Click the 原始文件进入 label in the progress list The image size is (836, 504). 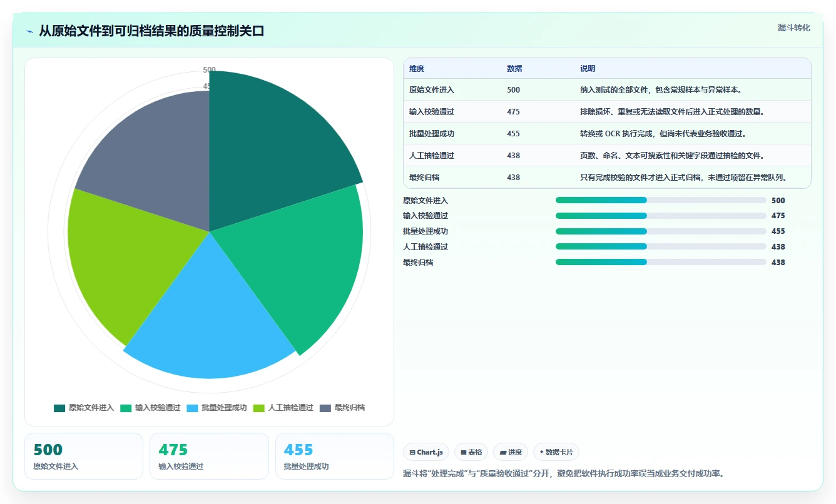[x=426, y=201]
